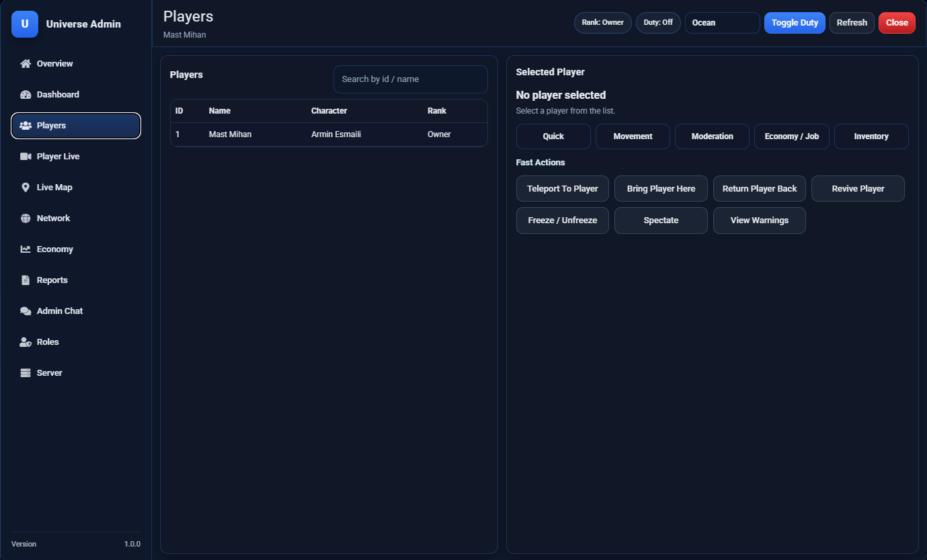This screenshot has height=560, width=927.
Task: Click the Character column header
Action: [329, 111]
